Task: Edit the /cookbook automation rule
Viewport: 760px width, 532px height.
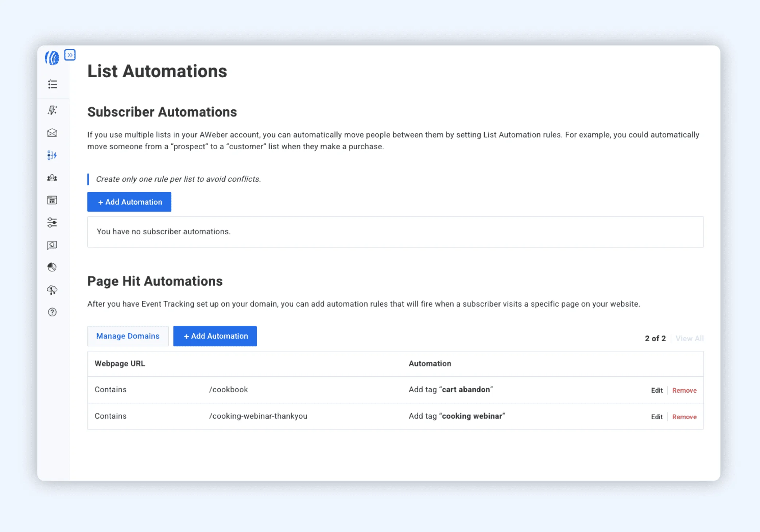Action: 657,391
